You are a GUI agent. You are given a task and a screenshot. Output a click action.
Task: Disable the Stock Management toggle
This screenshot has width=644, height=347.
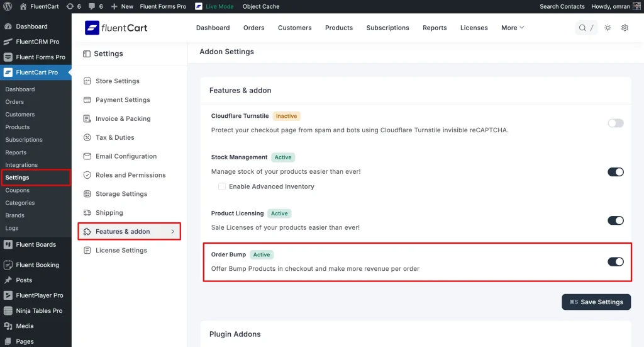pos(615,172)
